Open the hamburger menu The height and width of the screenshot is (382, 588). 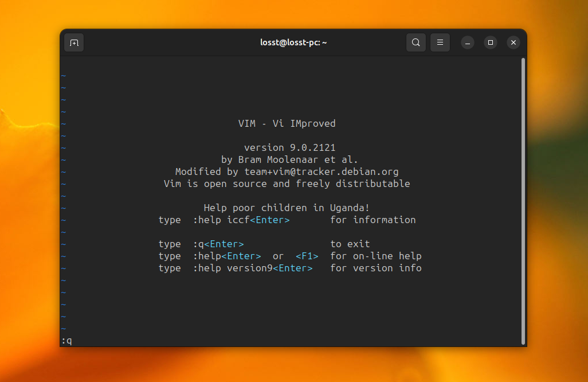point(440,42)
